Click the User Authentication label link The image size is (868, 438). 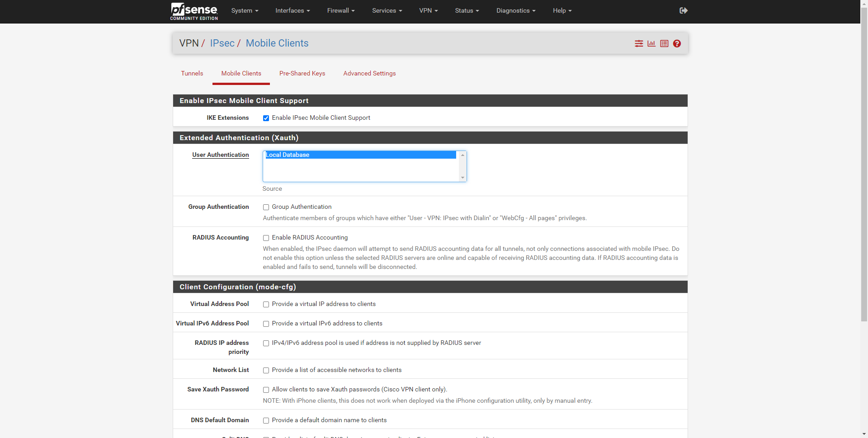coord(221,155)
